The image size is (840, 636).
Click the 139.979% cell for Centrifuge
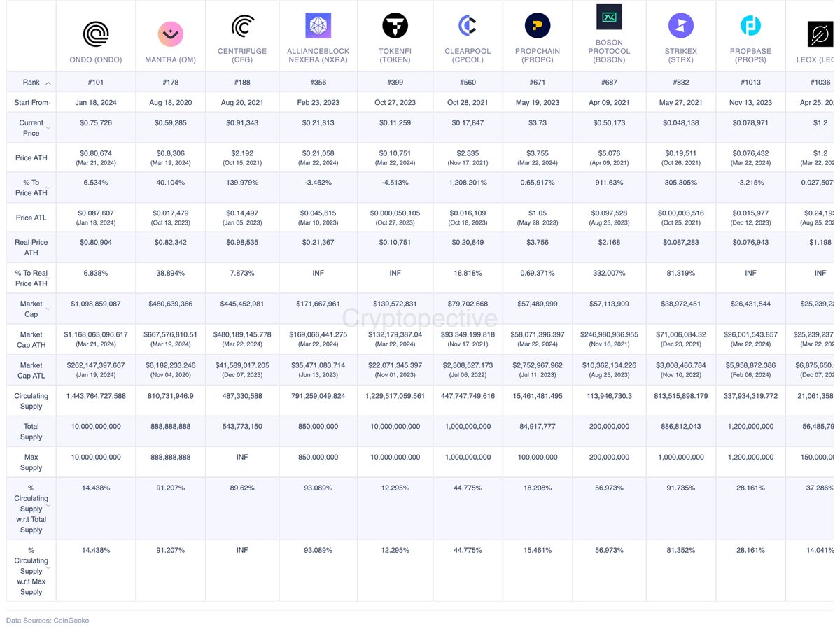242,183
